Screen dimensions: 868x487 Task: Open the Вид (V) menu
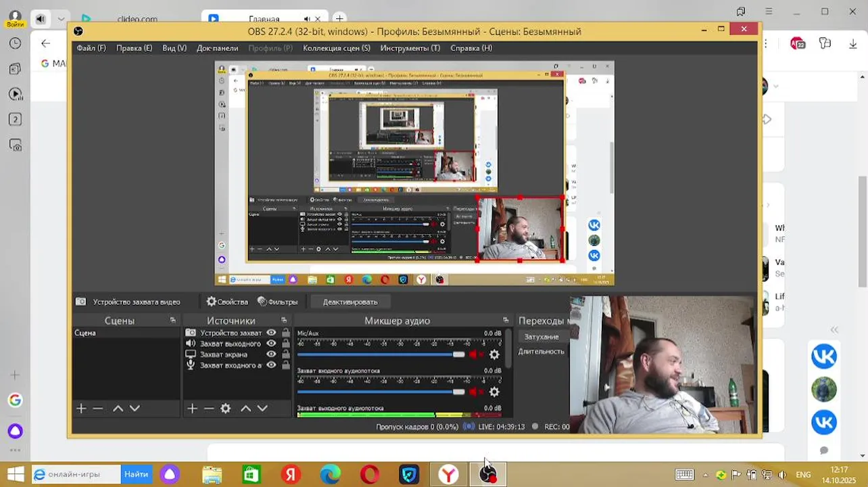click(174, 48)
